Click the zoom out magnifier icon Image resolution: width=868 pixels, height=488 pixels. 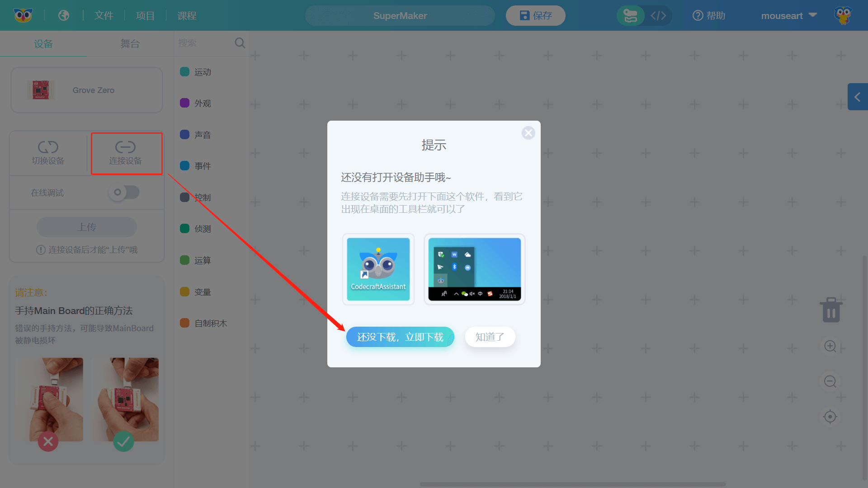tap(830, 381)
